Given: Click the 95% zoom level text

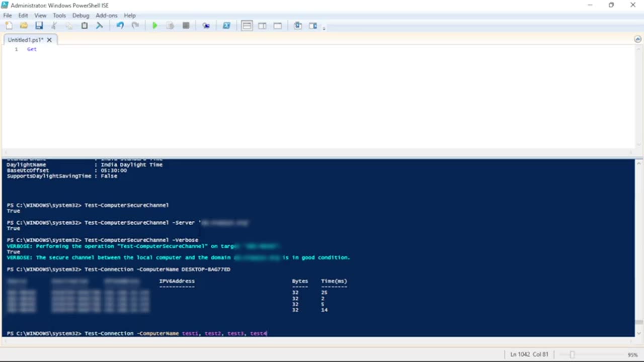Looking at the screenshot, I should point(632,354).
